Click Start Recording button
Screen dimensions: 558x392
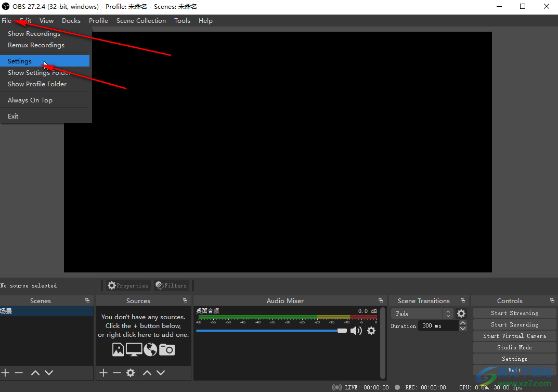click(x=515, y=324)
